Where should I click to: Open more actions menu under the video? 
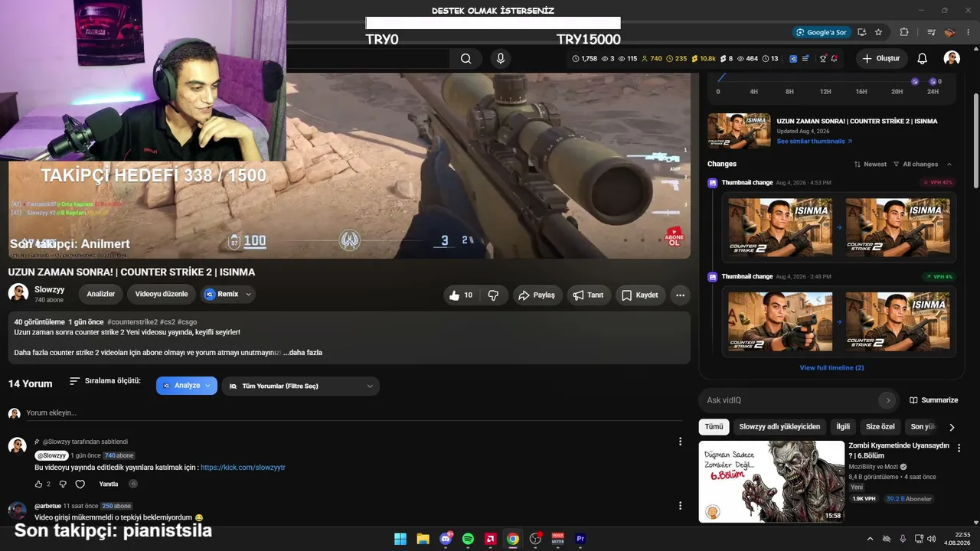680,295
